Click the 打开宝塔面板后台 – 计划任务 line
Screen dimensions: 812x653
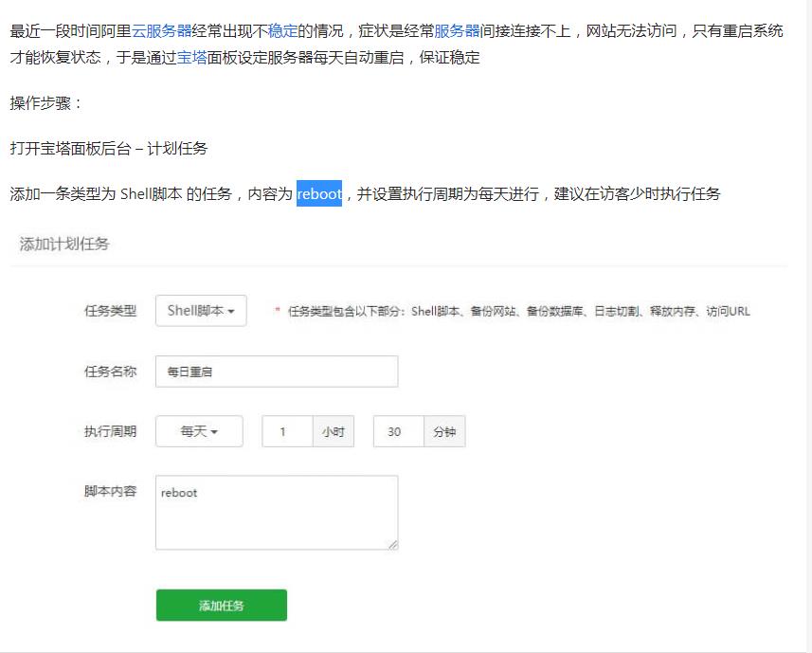click(109, 149)
